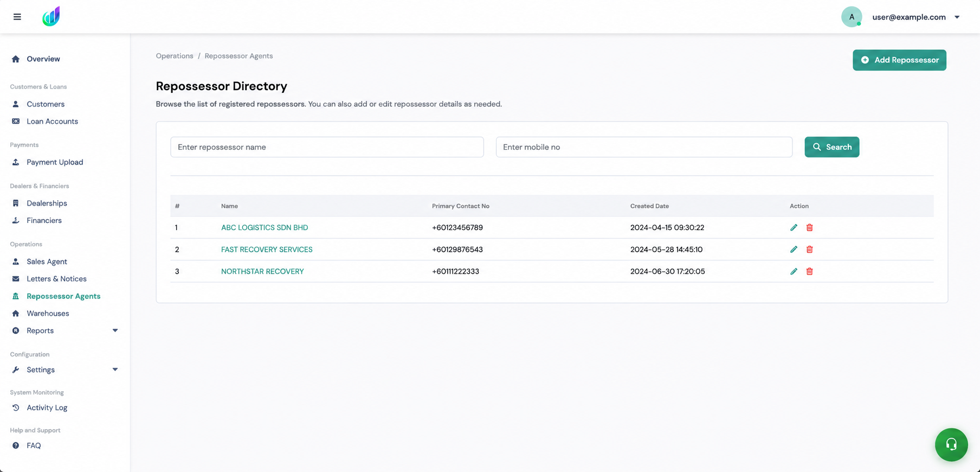This screenshot has height=472, width=980.
Task: Click the Activity Log history icon
Action: 16,408
